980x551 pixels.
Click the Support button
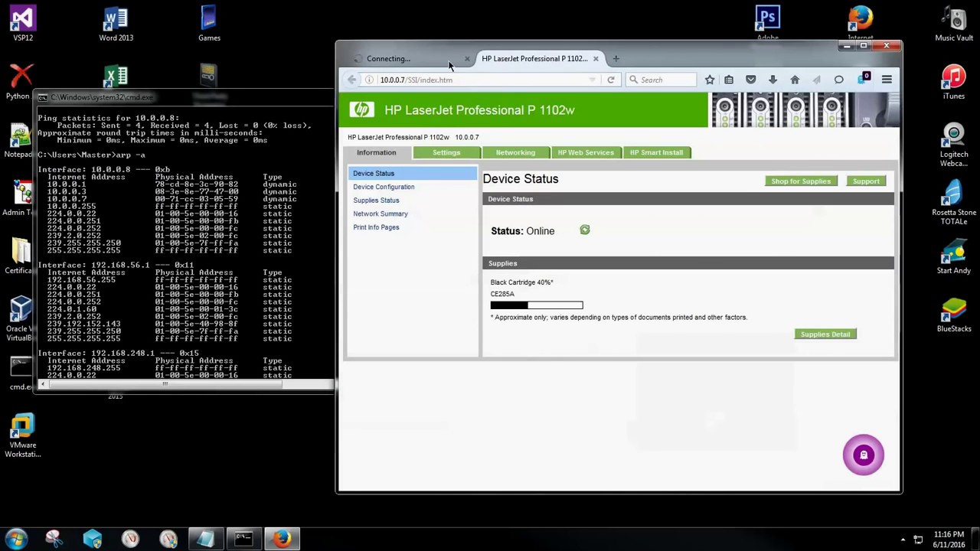[x=866, y=181]
